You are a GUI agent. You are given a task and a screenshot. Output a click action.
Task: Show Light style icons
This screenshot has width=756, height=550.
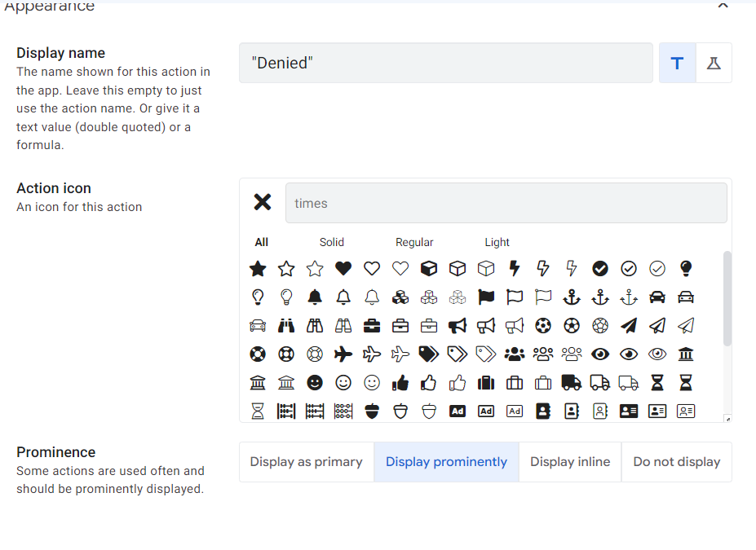[x=497, y=242]
